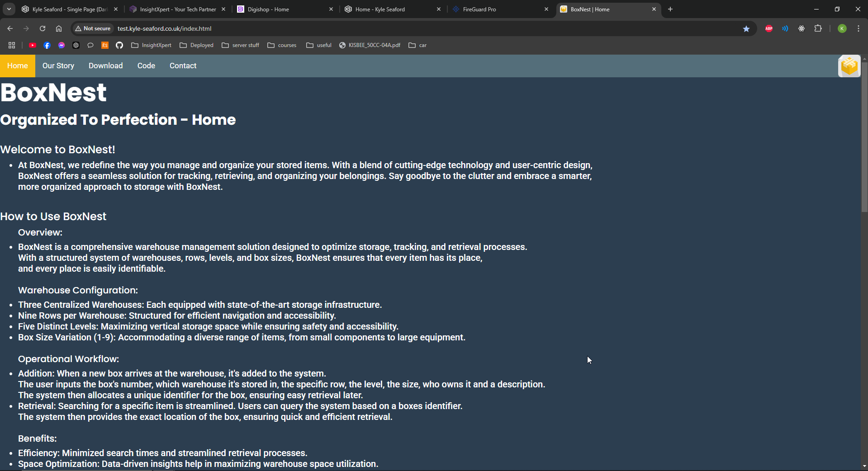The width and height of the screenshot is (868, 471).
Task: Open Chrome's three-dot menu
Action: pyautogui.click(x=858, y=28)
